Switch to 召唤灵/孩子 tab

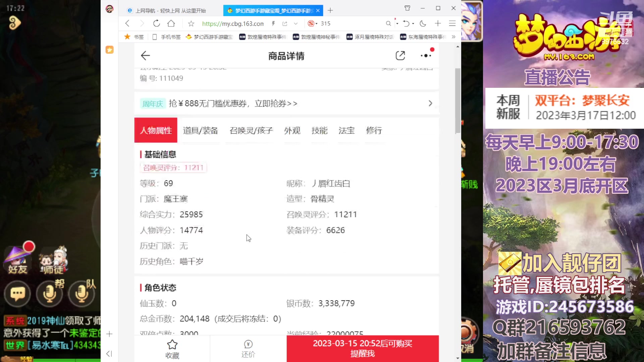click(251, 130)
